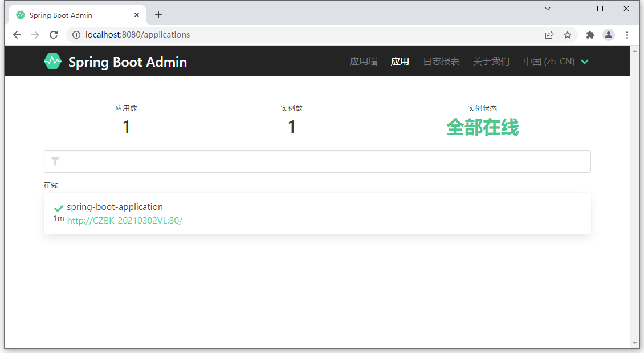Click the share icon in the browser toolbar
The width and height of the screenshot is (644, 353).
(x=549, y=35)
